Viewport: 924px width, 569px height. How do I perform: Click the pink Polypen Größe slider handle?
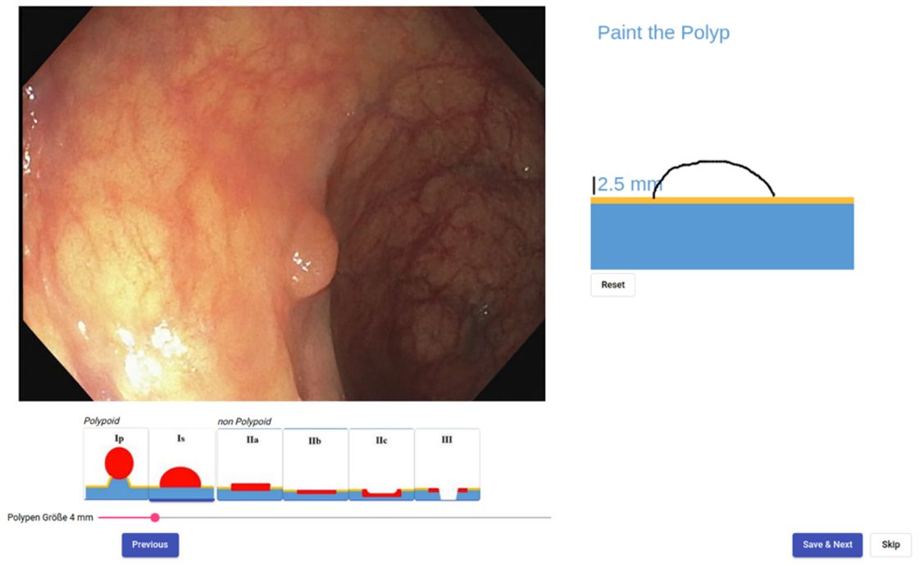(155, 517)
